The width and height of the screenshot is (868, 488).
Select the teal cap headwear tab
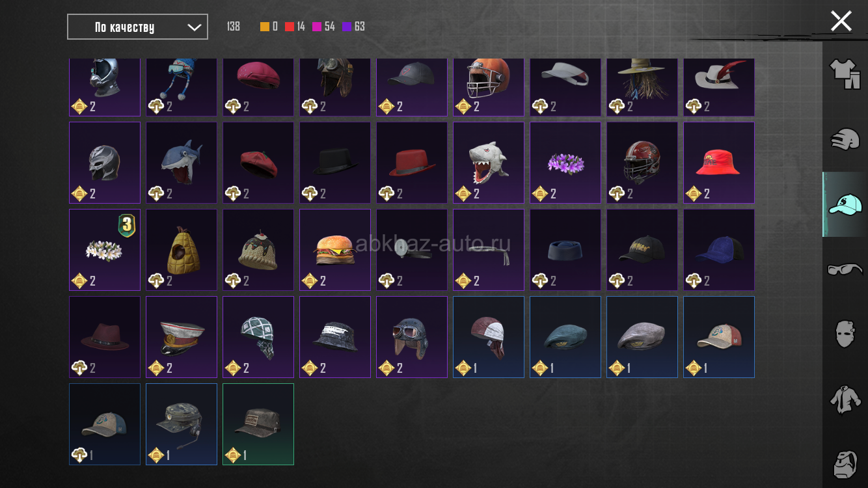[845, 204]
